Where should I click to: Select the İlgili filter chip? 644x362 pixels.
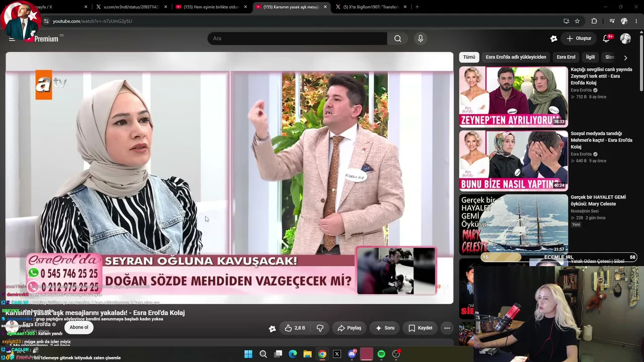(x=590, y=57)
